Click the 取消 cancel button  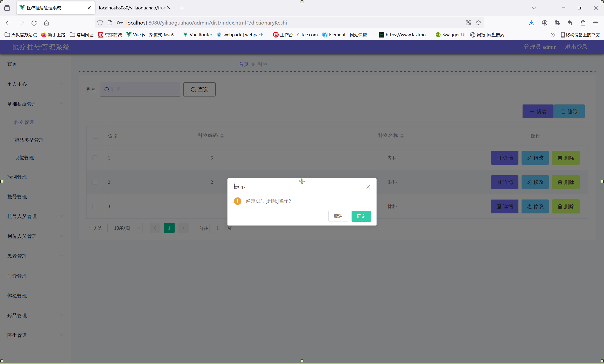pyautogui.click(x=338, y=216)
